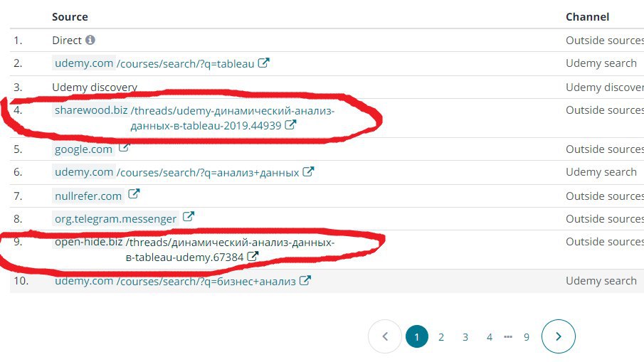
Task: Click Outside sources channel for google.com
Action: (x=605, y=149)
